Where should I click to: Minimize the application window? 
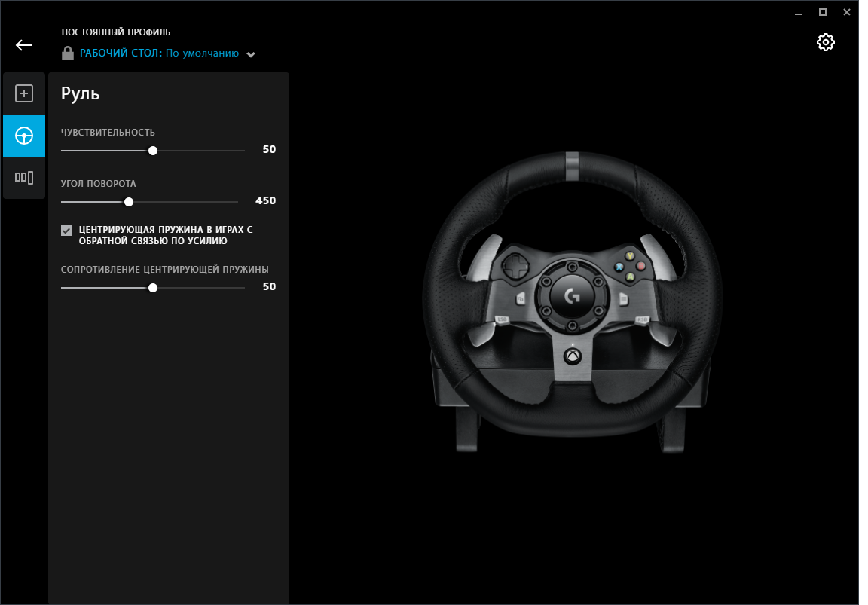798,12
